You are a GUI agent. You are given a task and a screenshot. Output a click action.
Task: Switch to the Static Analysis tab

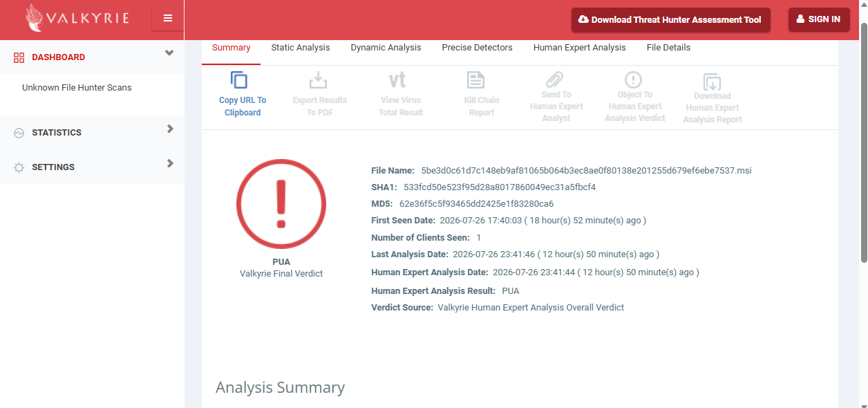(x=301, y=48)
